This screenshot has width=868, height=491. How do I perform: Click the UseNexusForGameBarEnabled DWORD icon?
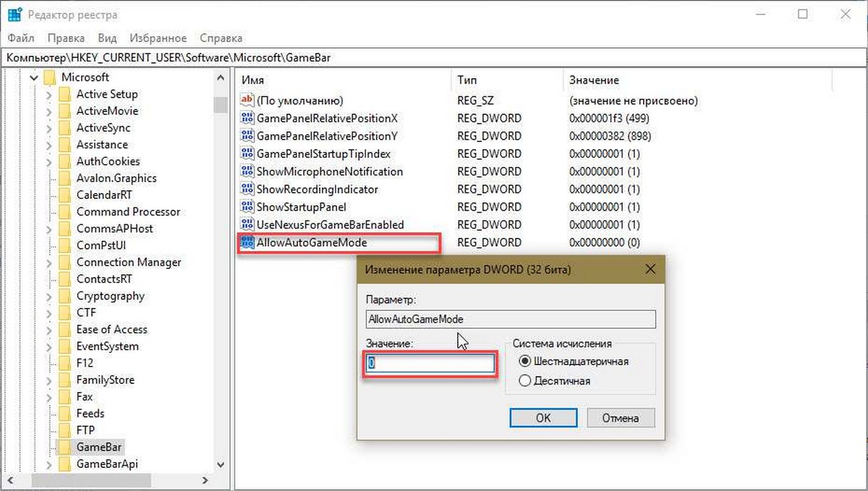coord(247,224)
